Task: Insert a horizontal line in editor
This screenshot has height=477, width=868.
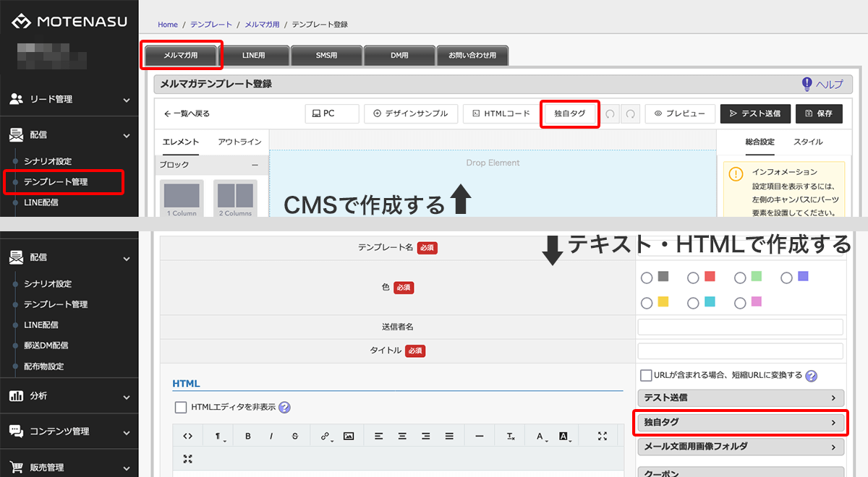Action: coord(479,436)
